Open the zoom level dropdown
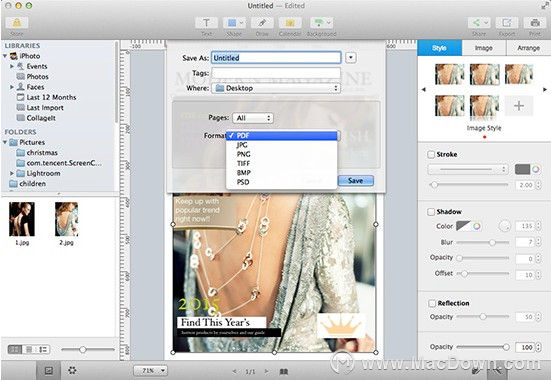Screen dimensions: 551x380 tap(150, 371)
